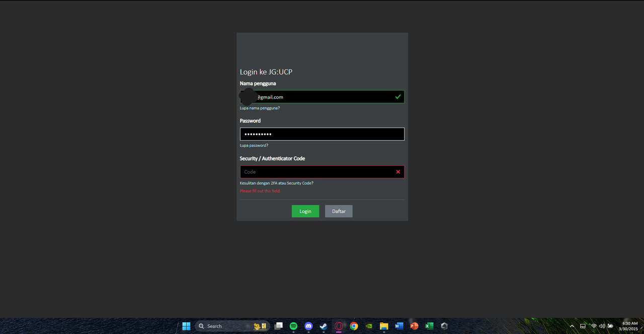This screenshot has height=334, width=644.
Task: Show hidden system tray icons
Action: click(x=572, y=326)
